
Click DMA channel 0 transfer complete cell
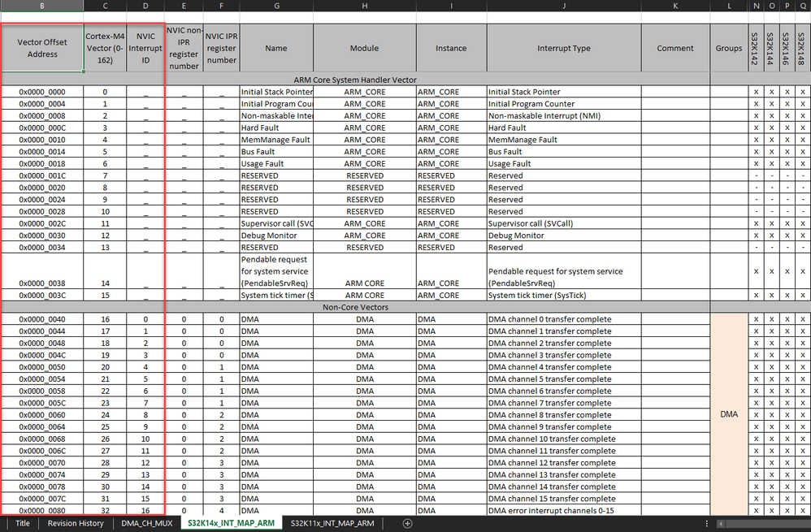(x=564, y=319)
